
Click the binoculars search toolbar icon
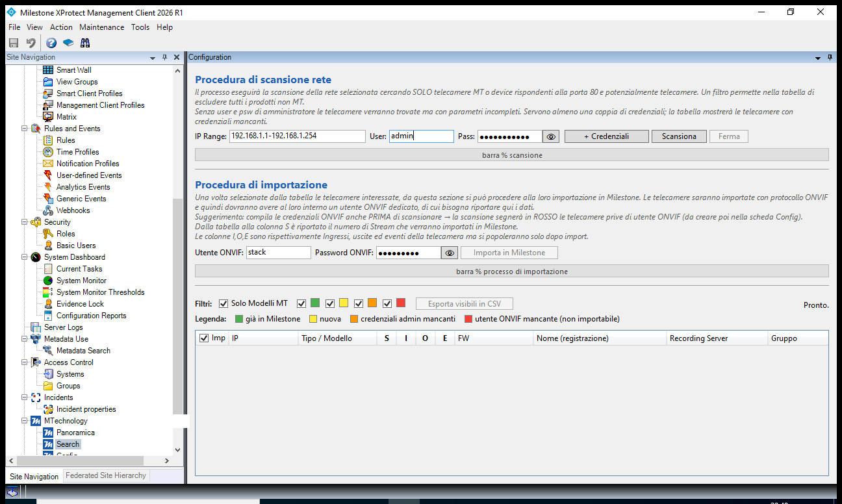[x=85, y=43]
